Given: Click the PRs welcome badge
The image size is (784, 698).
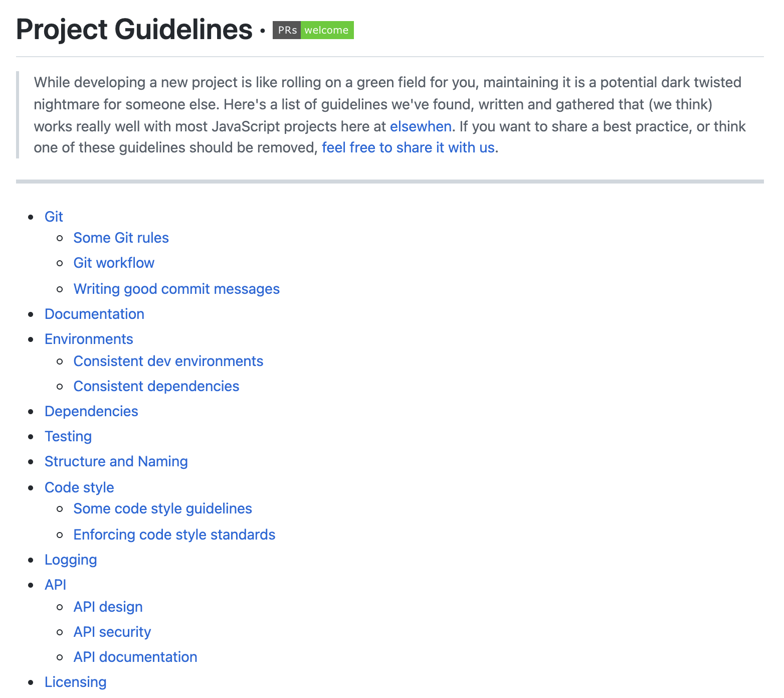Looking at the screenshot, I should pos(313,30).
